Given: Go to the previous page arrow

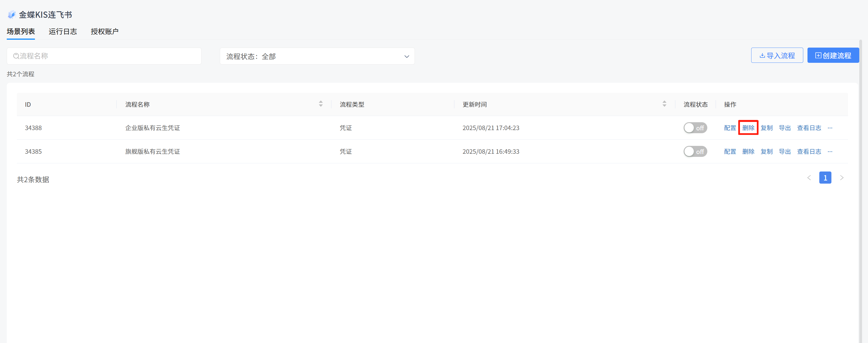Looking at the screenshot, I should point(809,178).
